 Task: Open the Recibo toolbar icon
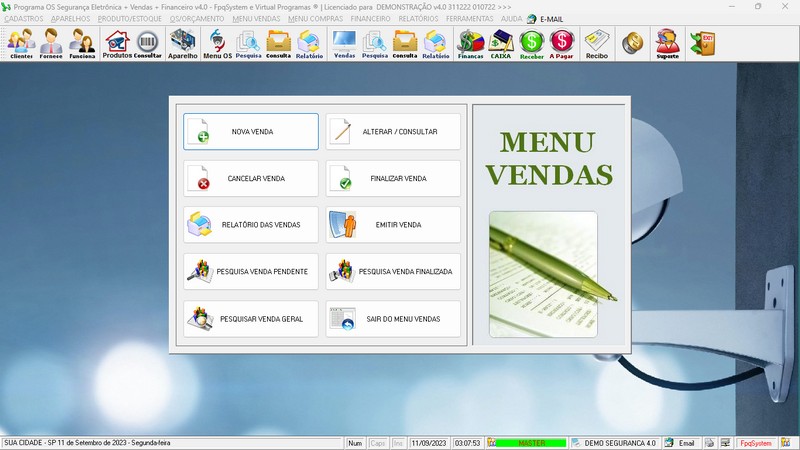click(x=597, y=44)
